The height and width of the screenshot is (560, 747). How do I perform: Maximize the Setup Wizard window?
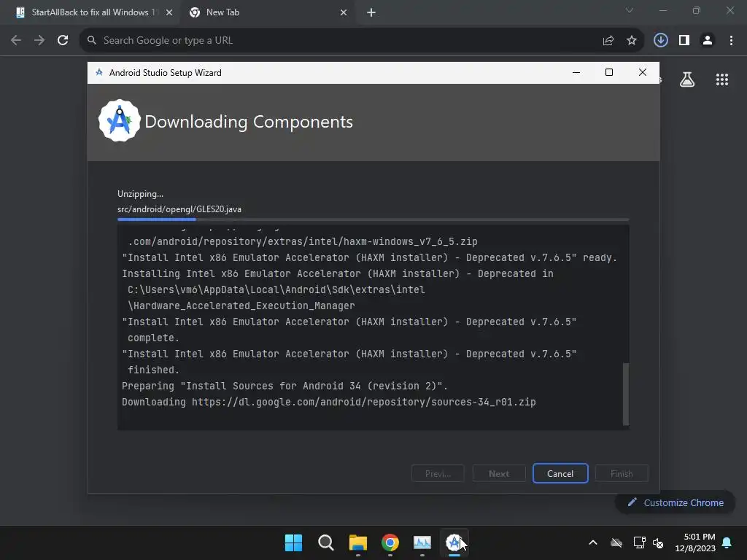[x=609, y=72]
